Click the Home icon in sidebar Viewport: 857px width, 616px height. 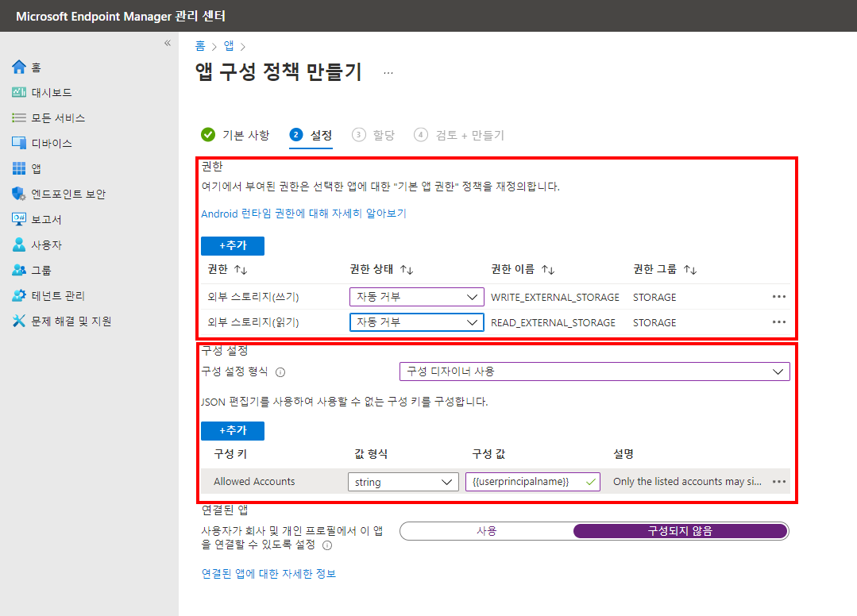(x=19, y=67)
